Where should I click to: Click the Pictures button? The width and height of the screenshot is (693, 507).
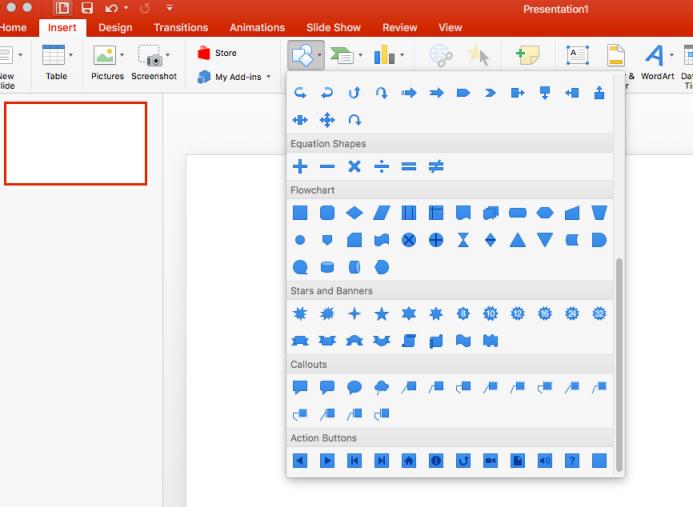click(105, 62)
